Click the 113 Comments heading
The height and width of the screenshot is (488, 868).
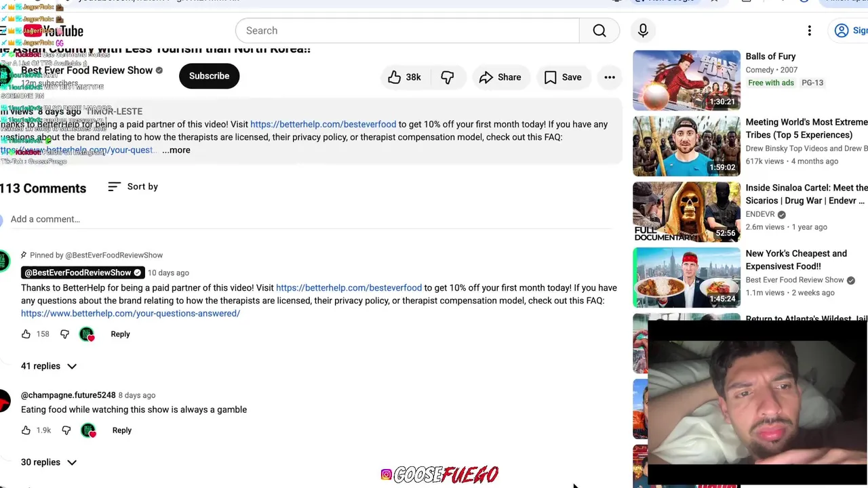point(43,188)
